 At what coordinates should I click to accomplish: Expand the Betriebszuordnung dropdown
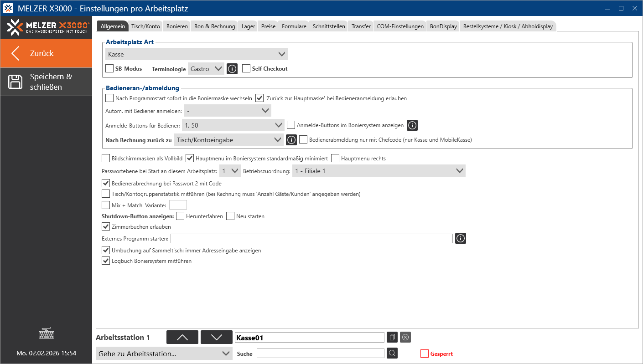(x=379, y=171)
